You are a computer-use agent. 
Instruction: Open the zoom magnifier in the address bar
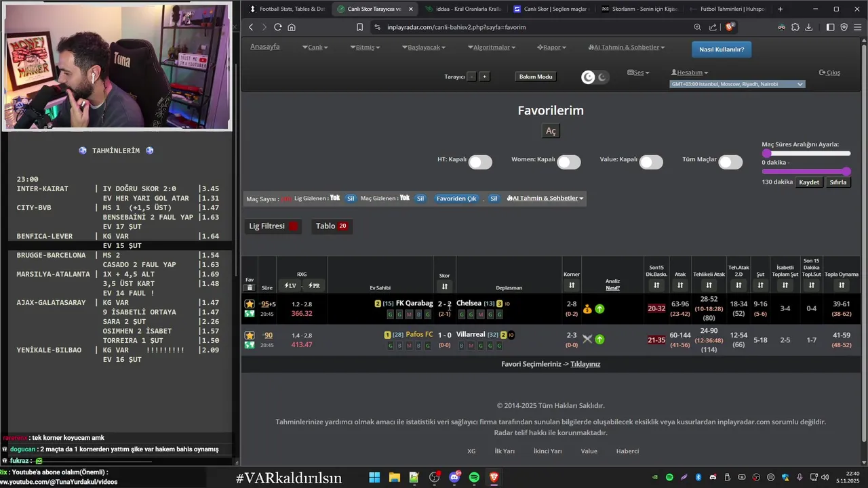point(697,27)
